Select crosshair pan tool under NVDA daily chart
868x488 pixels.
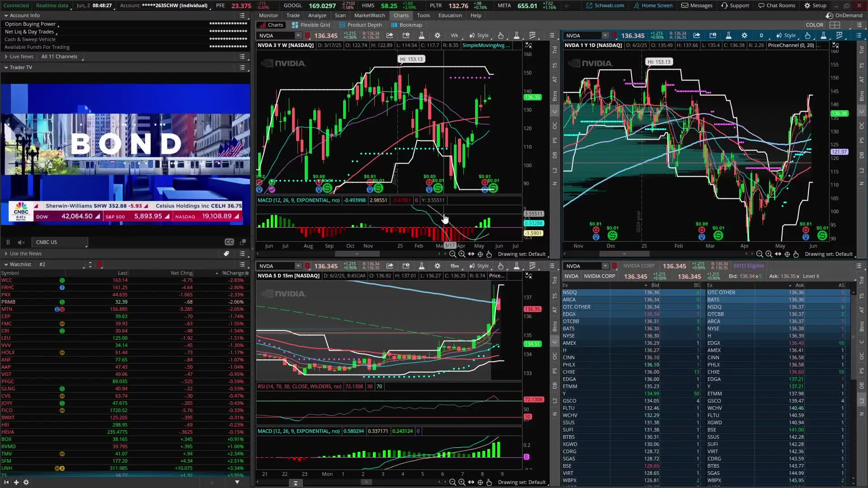coord(787,254)
